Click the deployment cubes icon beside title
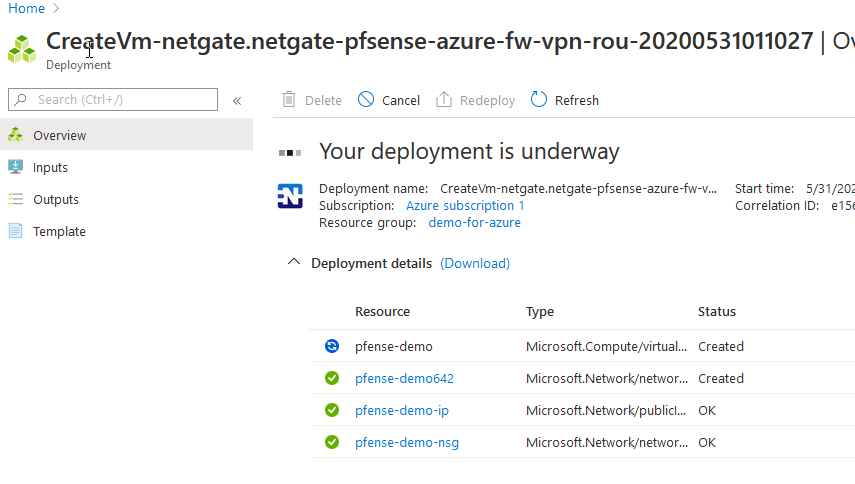855x484 pixels. (22, 49)
